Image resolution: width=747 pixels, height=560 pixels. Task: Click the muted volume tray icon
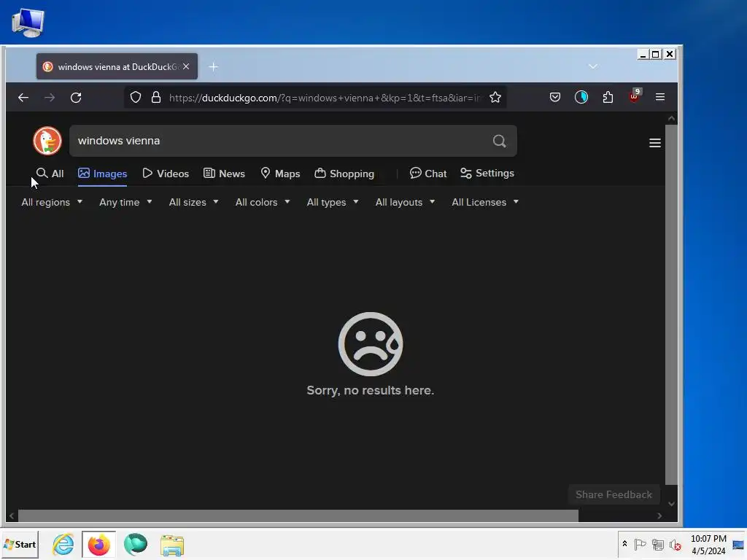675,544
